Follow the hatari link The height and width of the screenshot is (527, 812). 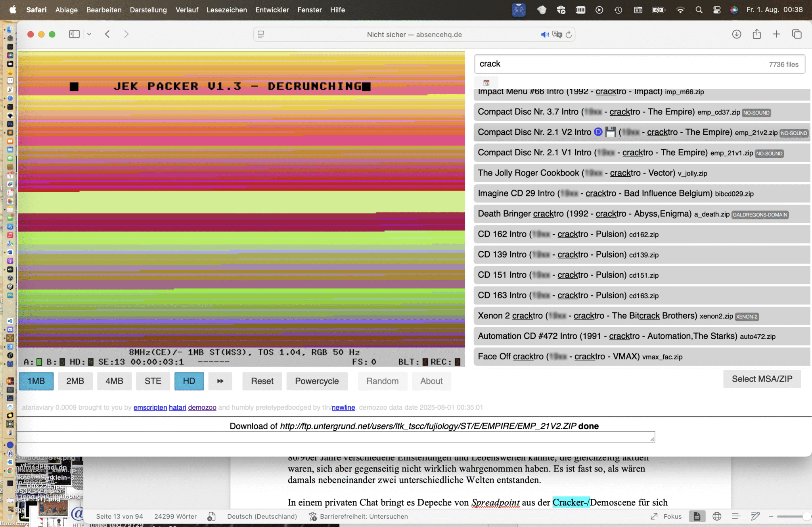177,407
